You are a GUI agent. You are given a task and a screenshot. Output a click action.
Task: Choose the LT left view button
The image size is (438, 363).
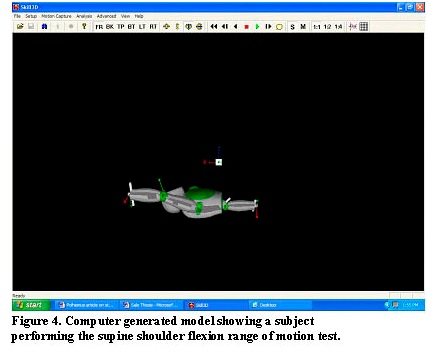pos(142,27)
